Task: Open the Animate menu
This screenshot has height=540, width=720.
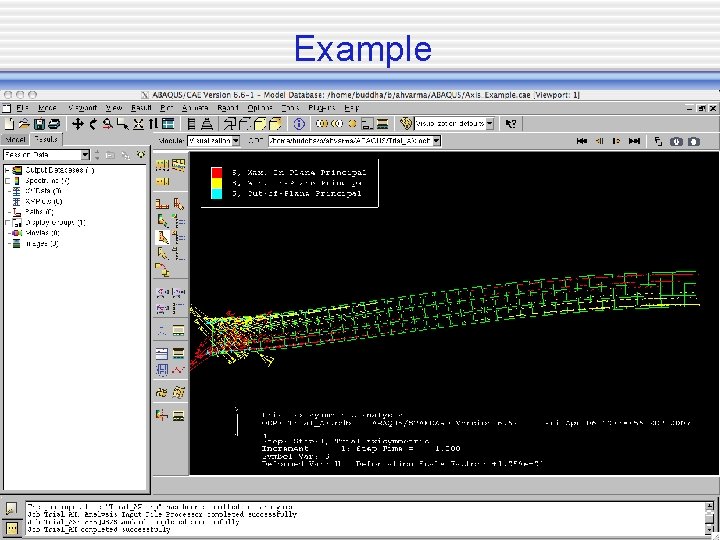Action: tap(195, 108)
